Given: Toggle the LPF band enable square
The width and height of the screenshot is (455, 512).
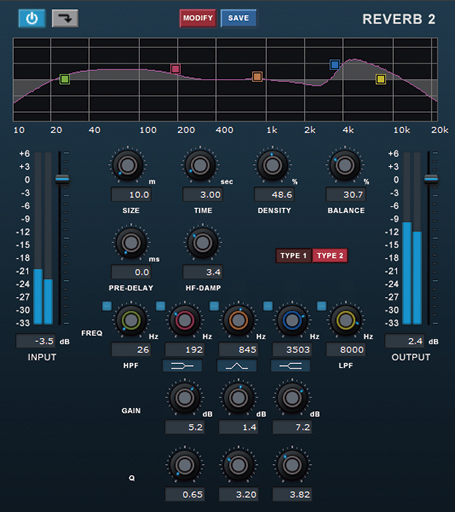Looking at the screenshot, I should pyautogui.click(x=322, y=306).
